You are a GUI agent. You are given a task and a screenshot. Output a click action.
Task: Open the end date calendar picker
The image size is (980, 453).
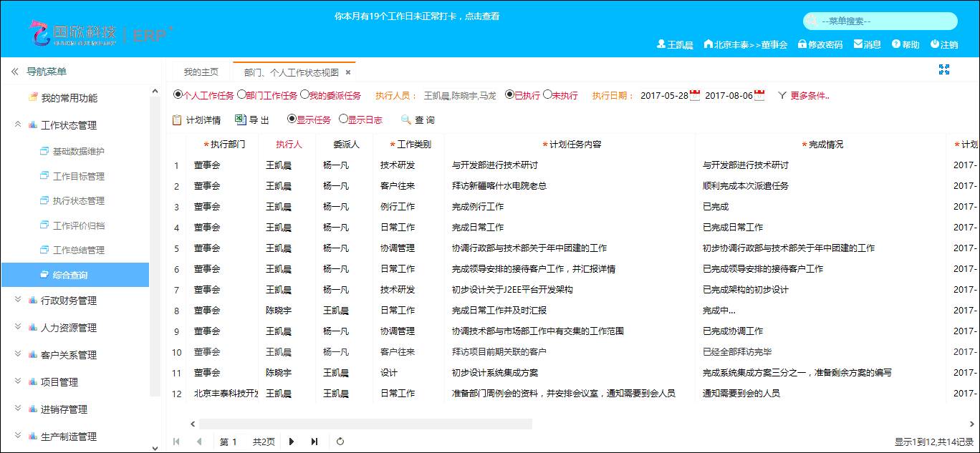click(x=759, y=95)
